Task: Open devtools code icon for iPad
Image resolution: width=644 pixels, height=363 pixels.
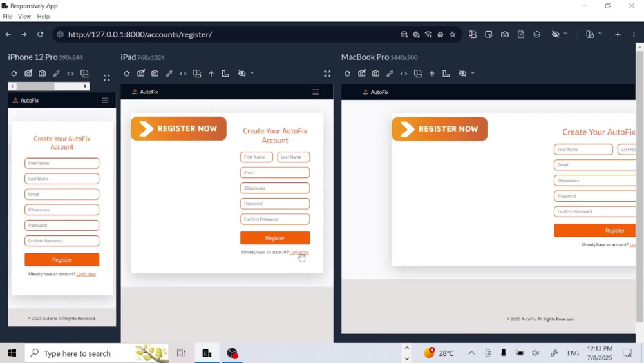Action: point(183,74)
